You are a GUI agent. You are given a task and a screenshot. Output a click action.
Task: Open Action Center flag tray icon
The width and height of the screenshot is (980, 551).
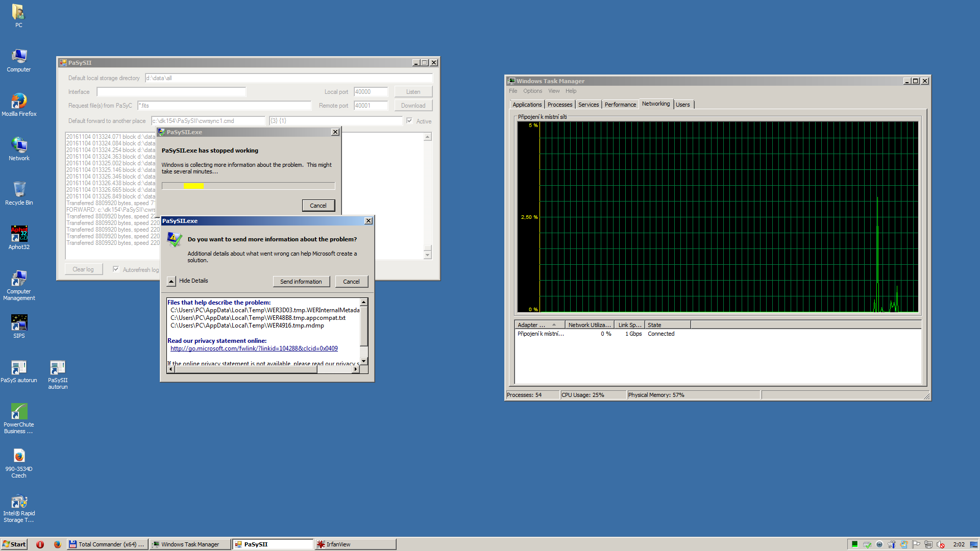916,544
